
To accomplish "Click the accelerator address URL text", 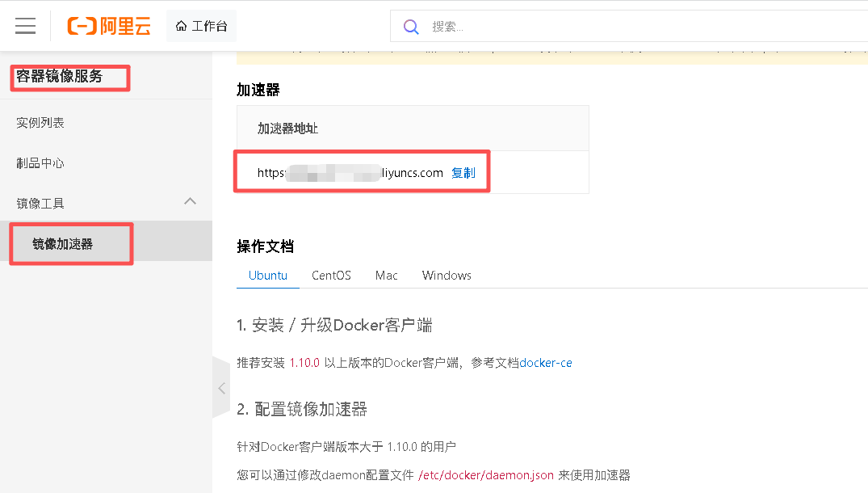I will (350, 173).
